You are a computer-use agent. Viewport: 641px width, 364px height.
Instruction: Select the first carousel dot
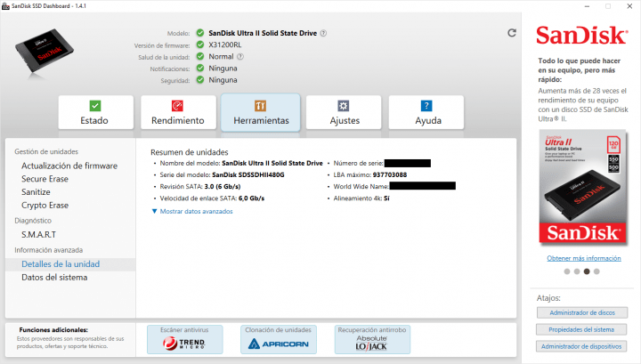(x=567, y=271)
